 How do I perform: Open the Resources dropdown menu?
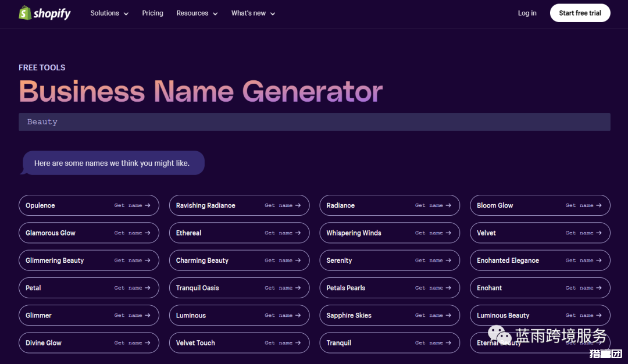click(x=197, y=13)
